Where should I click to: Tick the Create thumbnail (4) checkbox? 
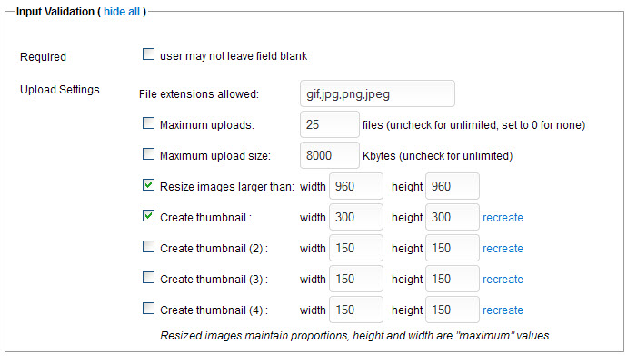pyautogui.click(x=148, y=310)
